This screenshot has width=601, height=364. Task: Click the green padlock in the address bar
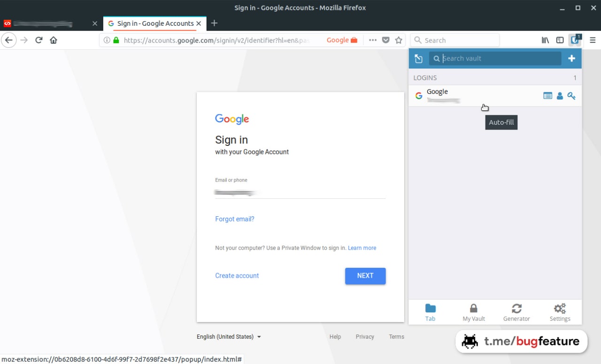point(116,40)
